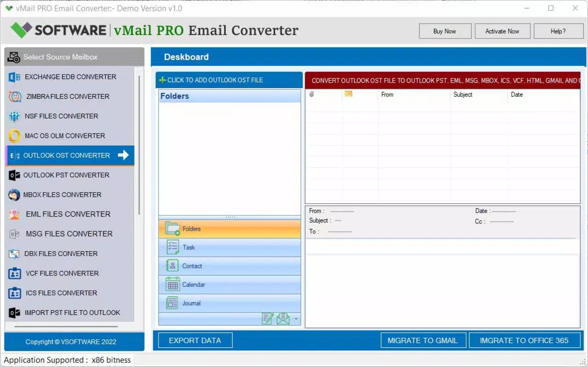Viewport: 588px width, 367px height.
Task: Click the Exchange EDB Converter icon
Action: click(x=14, y=77)
